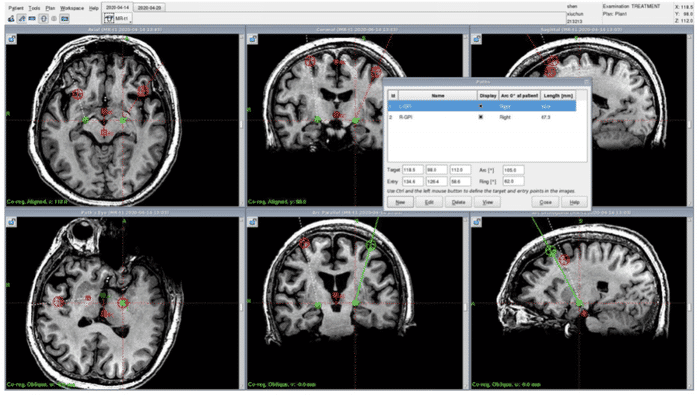Click the Arc angle input field
Screen dimensions: 700x403
pyautogui.click(x=516, y=171)
